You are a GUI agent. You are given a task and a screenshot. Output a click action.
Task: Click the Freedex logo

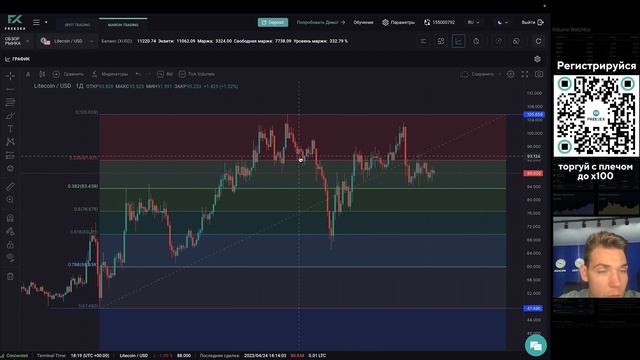click(15, 22)
